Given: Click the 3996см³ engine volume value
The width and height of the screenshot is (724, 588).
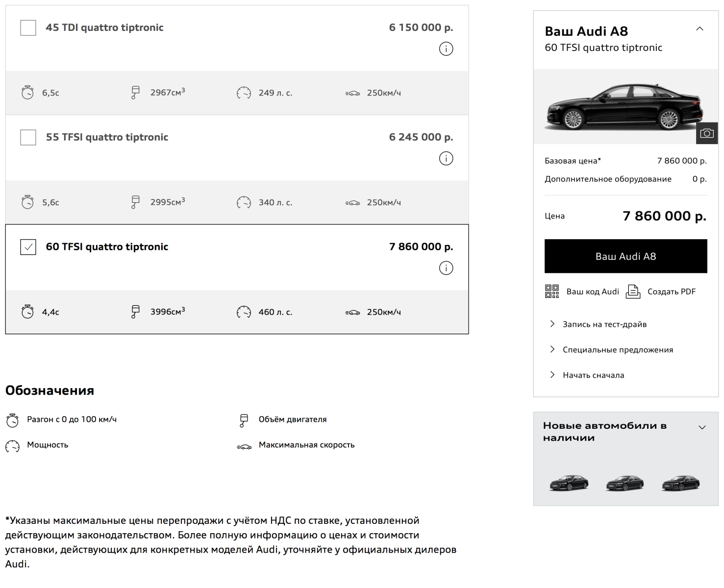Looking at the screenshot, I should pos(168,312).
